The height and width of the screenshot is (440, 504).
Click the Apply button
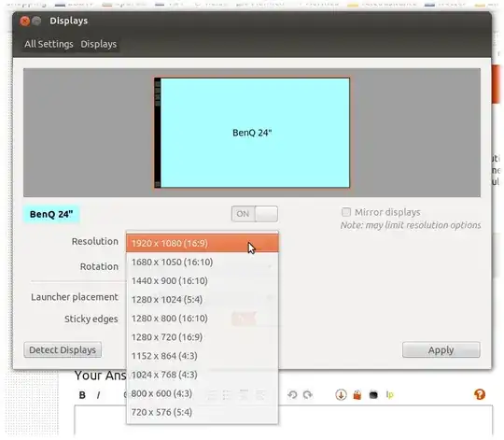[x=441, y=349]
